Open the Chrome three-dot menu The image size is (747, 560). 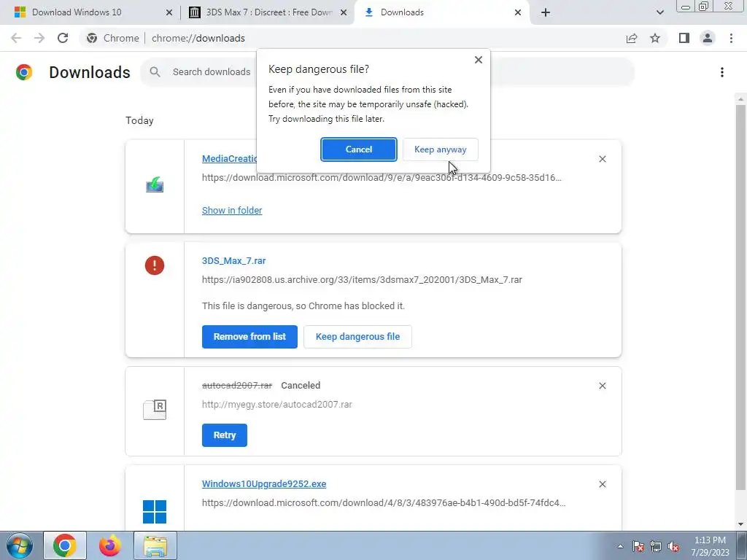[x=731, y=38]
